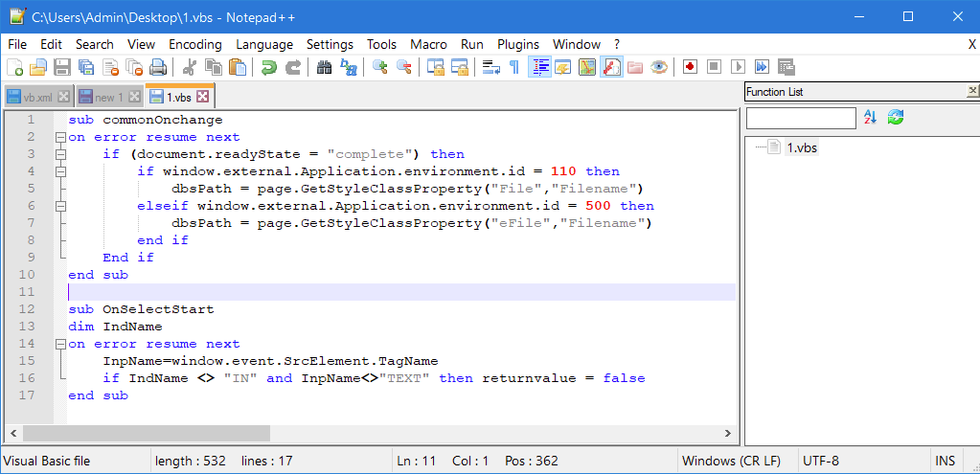Toggle the indent guide toolbar button
The width and height of the screenshot is (980, 474).
[539, 67]
